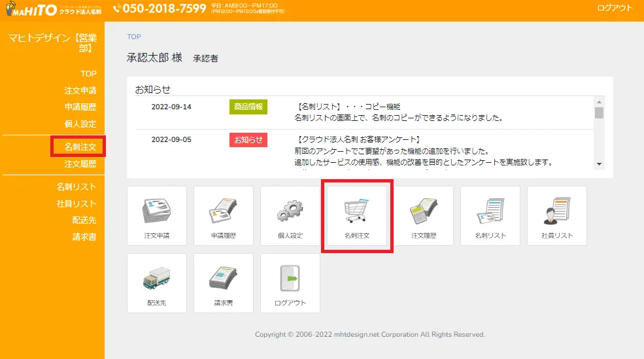644x359 pixels.
Task: Click the 【名刺リスト】・・・コピー機能 notice title
Action: [347, 107]
